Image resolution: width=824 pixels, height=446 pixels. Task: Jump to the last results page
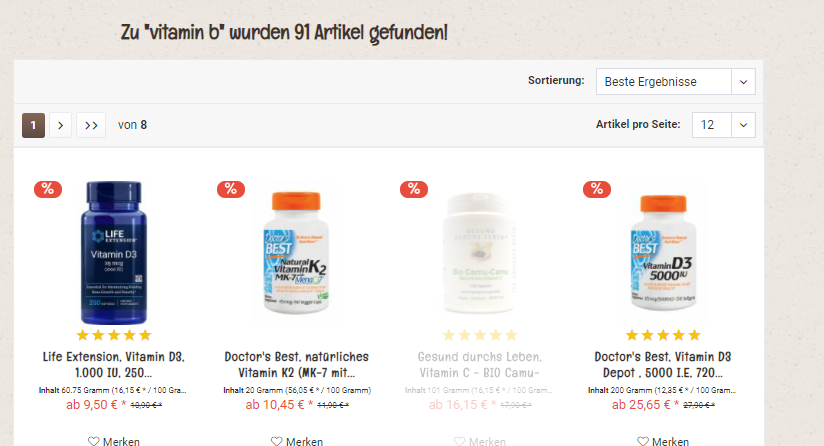(91, 125)
